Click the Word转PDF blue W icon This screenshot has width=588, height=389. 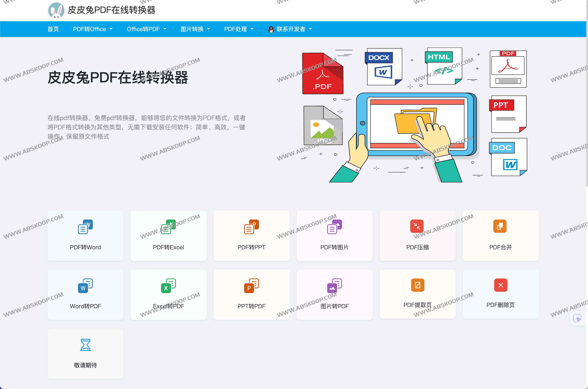(85, 286)
